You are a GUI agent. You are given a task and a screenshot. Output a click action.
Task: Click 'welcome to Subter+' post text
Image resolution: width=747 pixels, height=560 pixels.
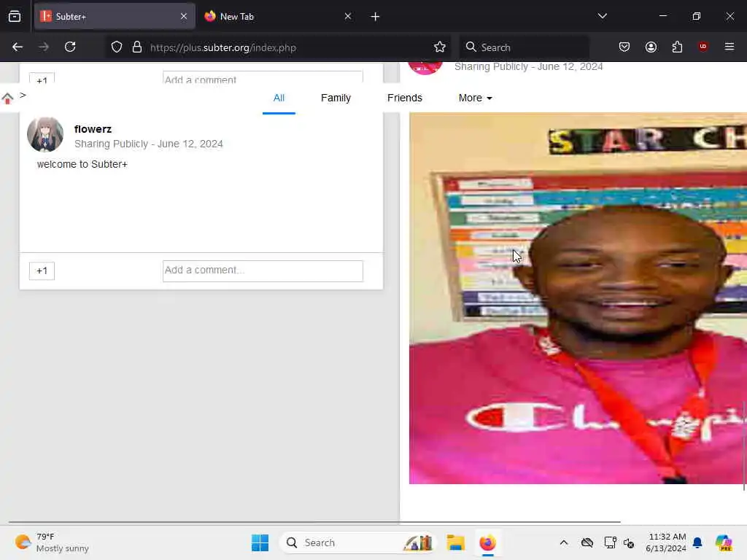coord(82,164)
